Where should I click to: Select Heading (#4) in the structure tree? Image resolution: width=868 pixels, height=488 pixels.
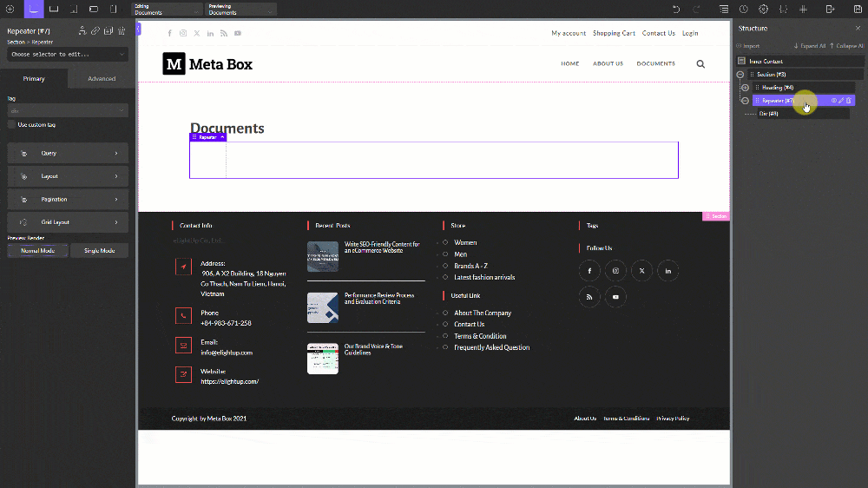pos(778,88)
